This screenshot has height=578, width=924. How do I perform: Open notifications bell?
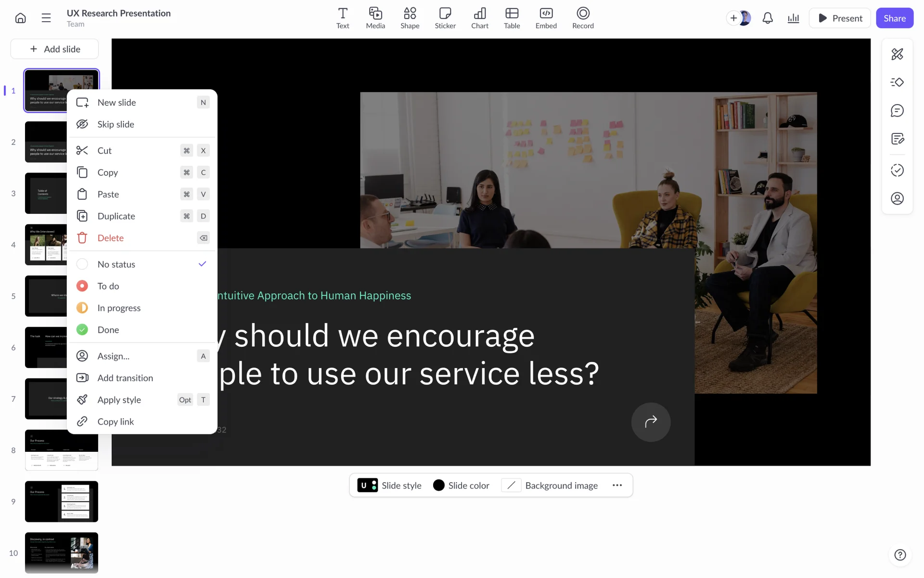pos(768,18)
